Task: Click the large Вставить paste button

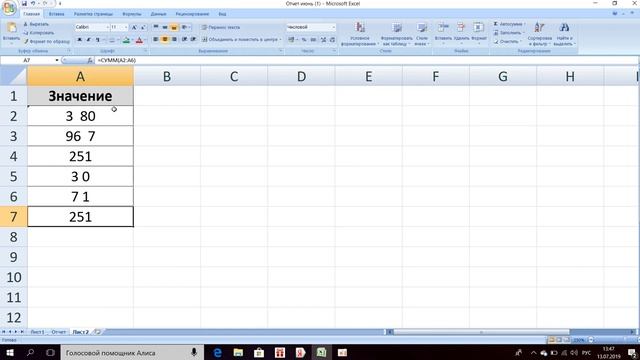Action: tap(11, 33)
